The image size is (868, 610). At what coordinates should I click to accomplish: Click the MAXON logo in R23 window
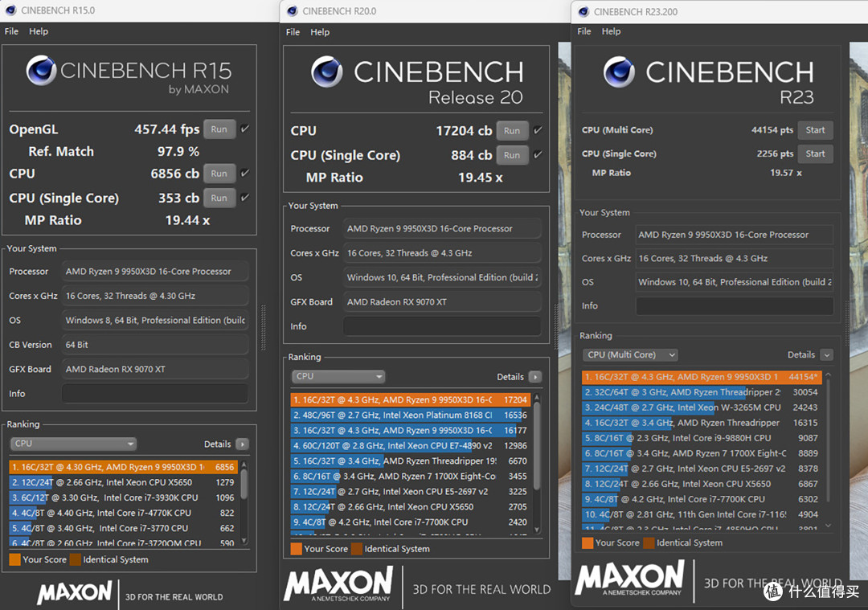point(629,578)
